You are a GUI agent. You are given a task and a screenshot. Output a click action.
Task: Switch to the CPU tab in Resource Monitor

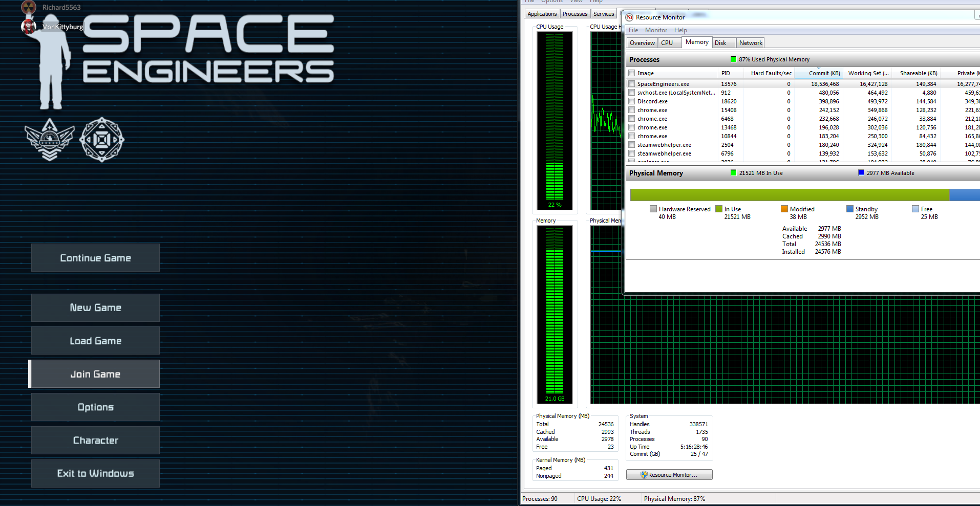tap(667, 43)
